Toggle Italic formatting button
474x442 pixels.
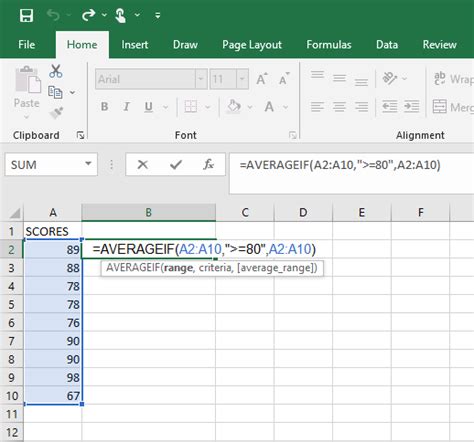(x=126, y=107)
